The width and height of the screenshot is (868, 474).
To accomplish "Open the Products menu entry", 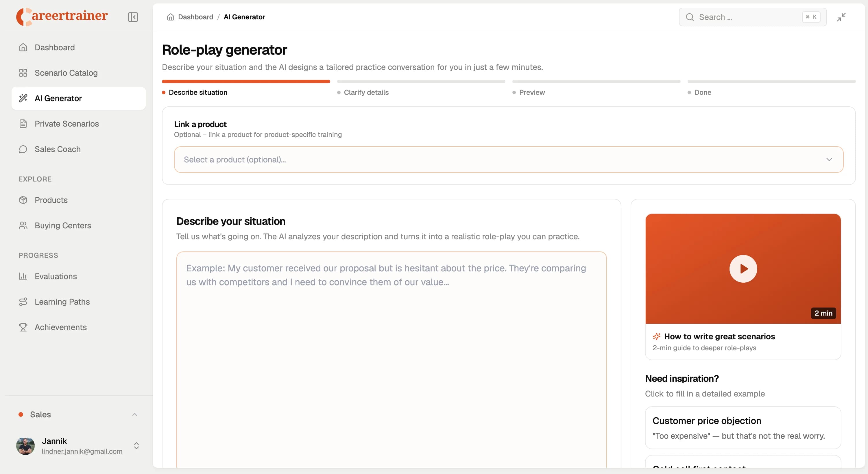I will [x=79, y=200].
